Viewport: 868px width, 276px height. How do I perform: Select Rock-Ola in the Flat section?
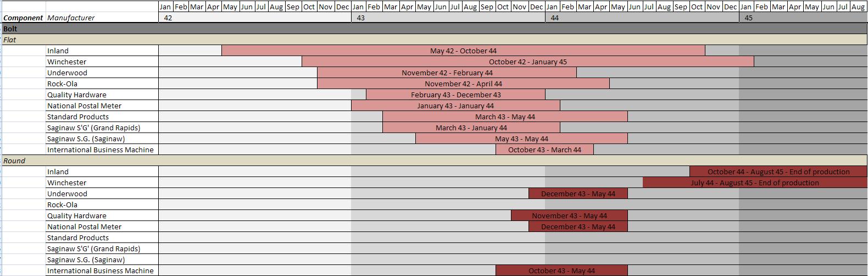102,84
